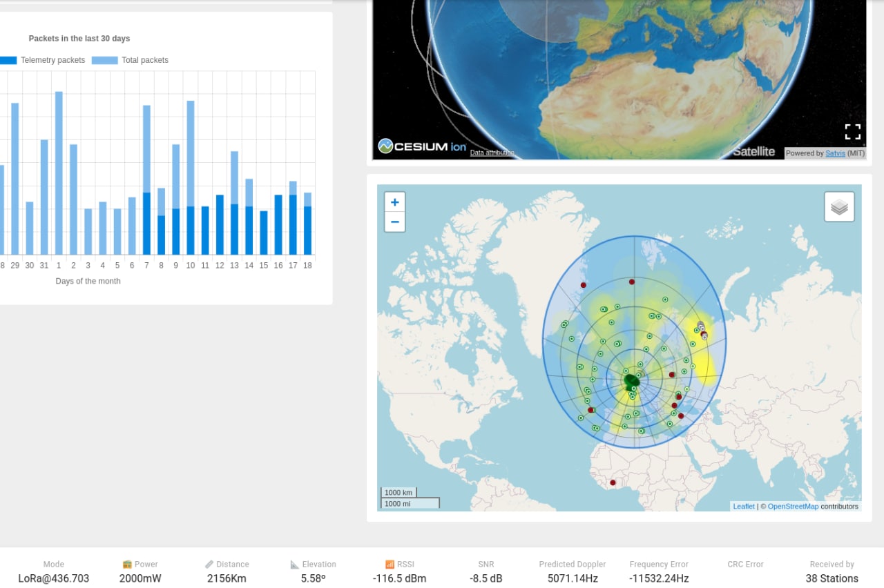Zoom out on the station map

tap(394, 222)
